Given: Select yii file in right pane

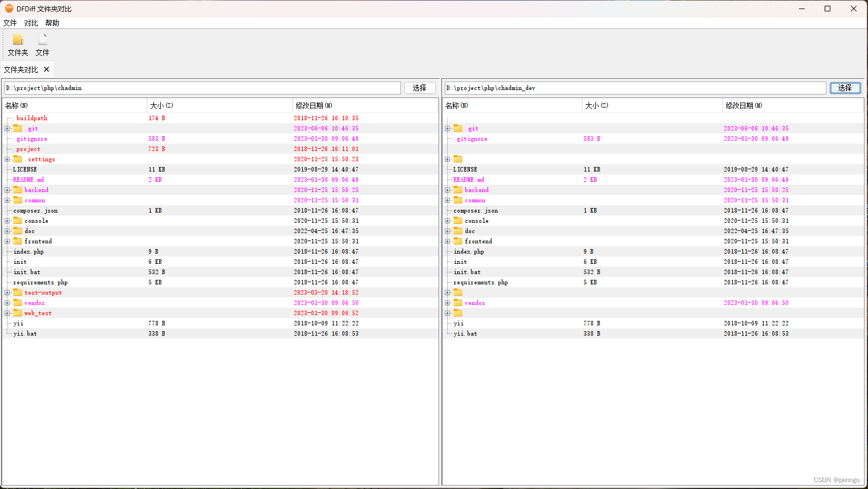Looking at the screenshot, I should pyautogui.click(x=459, y=323).
